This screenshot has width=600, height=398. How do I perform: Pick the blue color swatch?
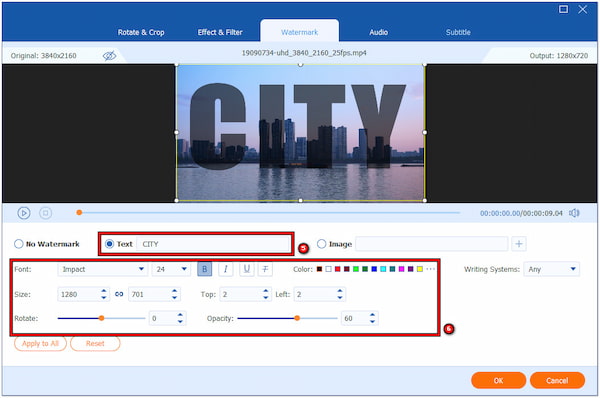(x=374, y=269)
